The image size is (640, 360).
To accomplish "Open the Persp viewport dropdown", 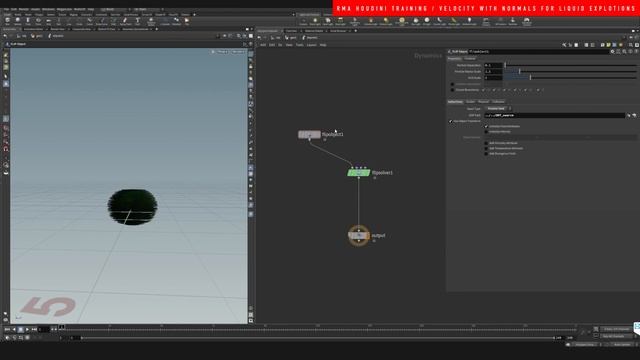I will pos(222,52).
